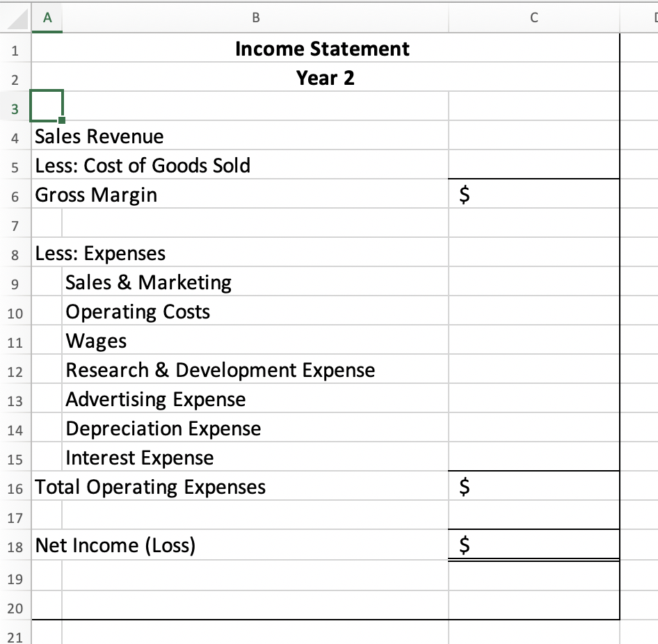658x644 pixels.
Task: Click the Year 2 header cell
Action: click(x=323, y=78)
